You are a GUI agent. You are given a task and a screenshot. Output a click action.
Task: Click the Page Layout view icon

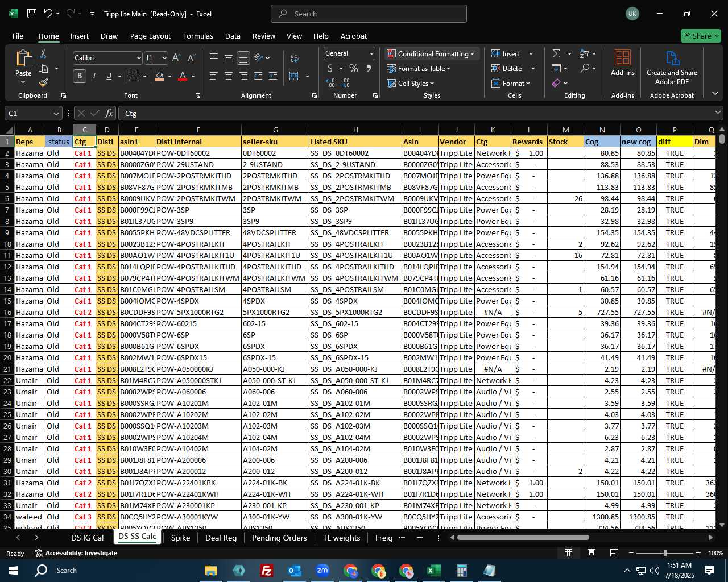(591, 553)
